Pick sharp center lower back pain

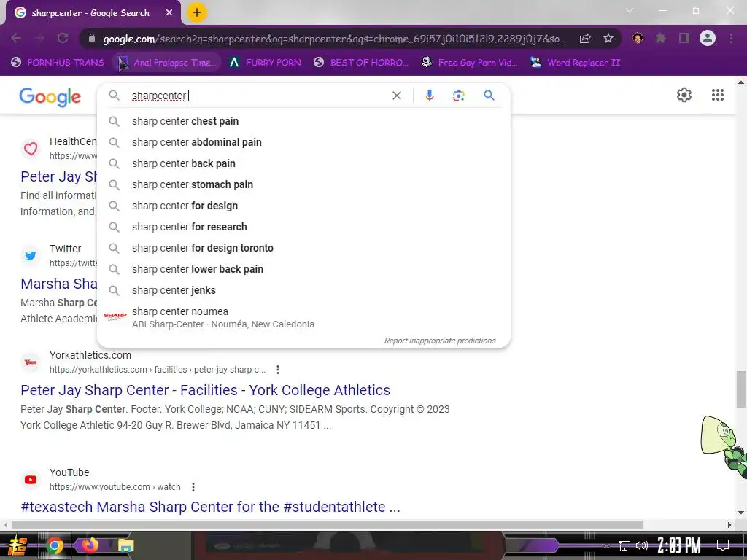click(x=303, y=269)
